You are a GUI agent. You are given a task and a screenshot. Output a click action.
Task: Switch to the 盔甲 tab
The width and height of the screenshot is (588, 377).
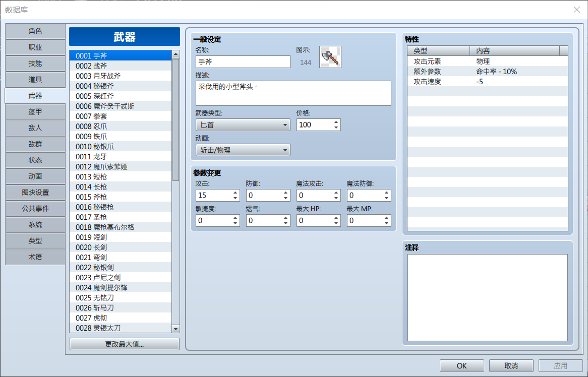[x=35, y=112]
